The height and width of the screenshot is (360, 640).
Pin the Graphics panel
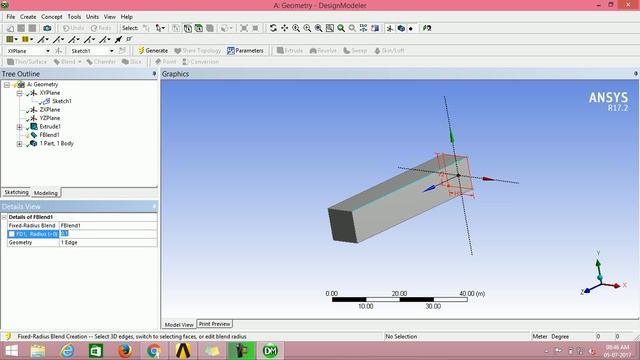click(x=636, y=74)
